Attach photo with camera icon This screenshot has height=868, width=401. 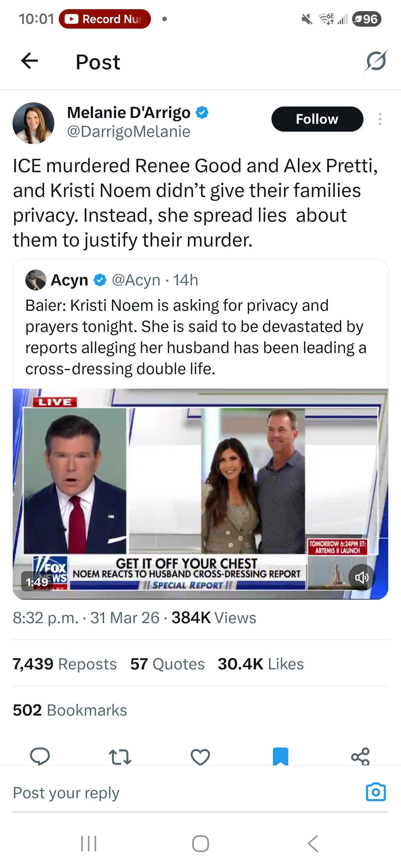point(376,792)
